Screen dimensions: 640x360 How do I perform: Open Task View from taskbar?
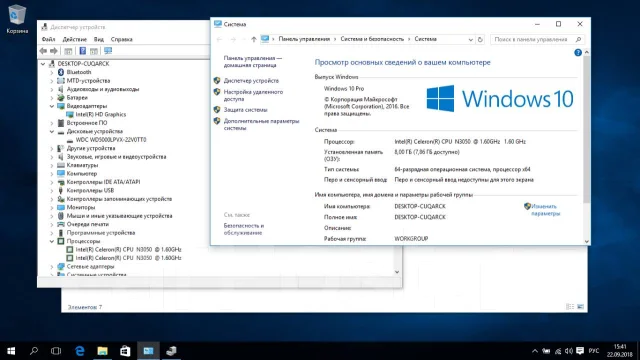pos(56,351)
